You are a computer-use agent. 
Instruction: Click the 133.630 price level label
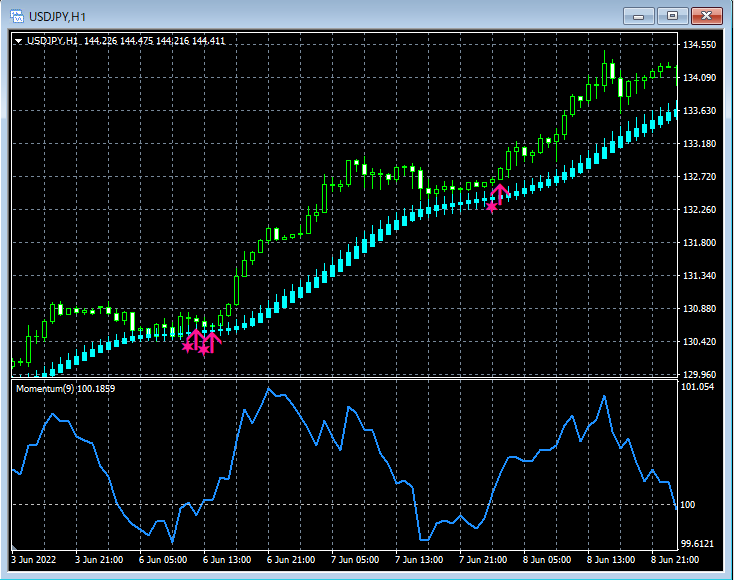[x=699, y=111]
